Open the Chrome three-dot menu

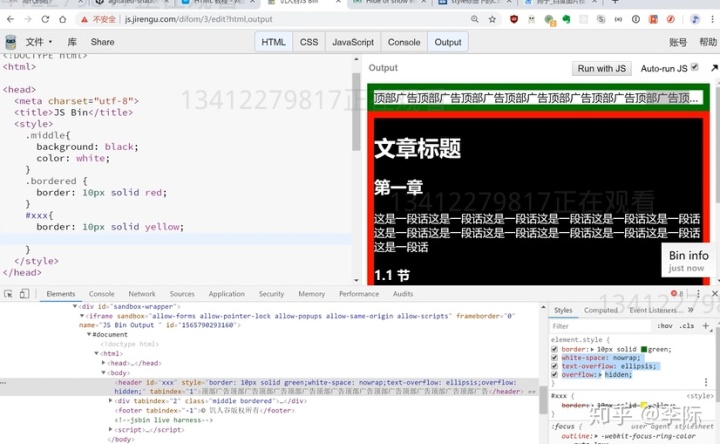point(712,19)
